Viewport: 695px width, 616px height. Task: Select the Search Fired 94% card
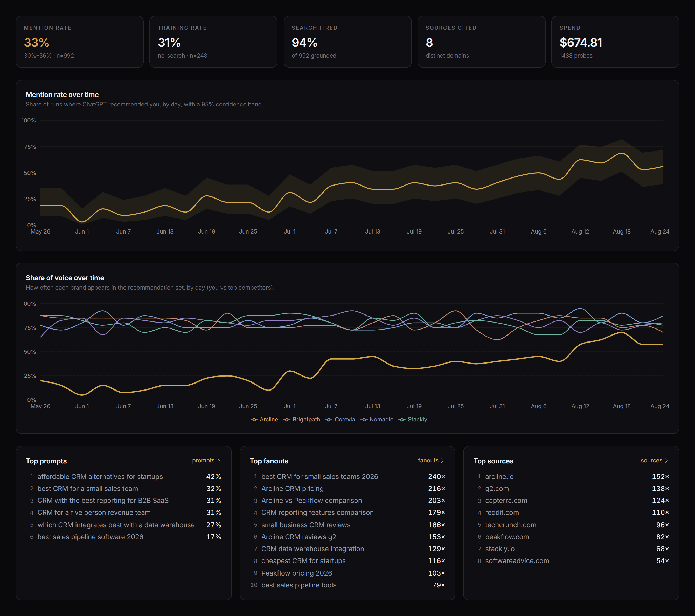point(347,42)
